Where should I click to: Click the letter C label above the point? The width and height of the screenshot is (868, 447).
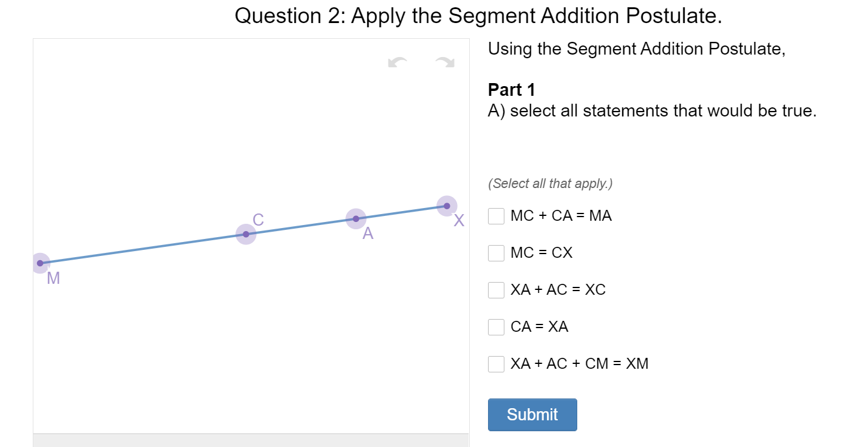point(258,220)
